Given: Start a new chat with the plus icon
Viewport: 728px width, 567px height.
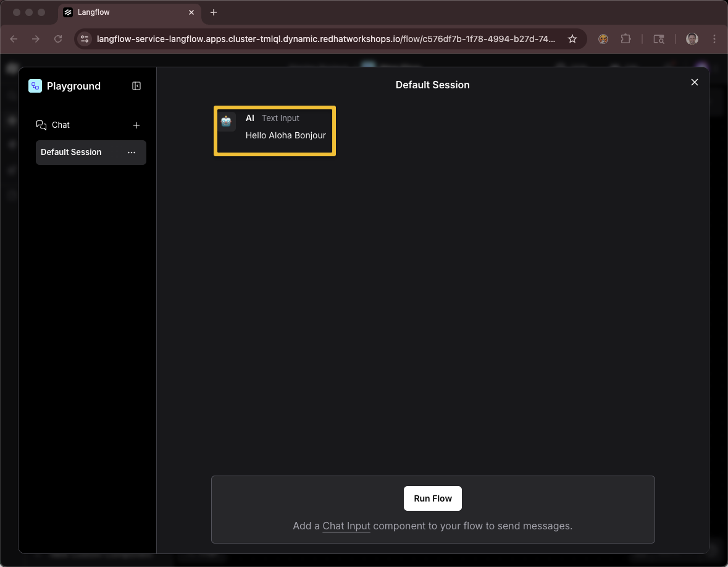Looking at the screenshot, I should pos(136,125).
